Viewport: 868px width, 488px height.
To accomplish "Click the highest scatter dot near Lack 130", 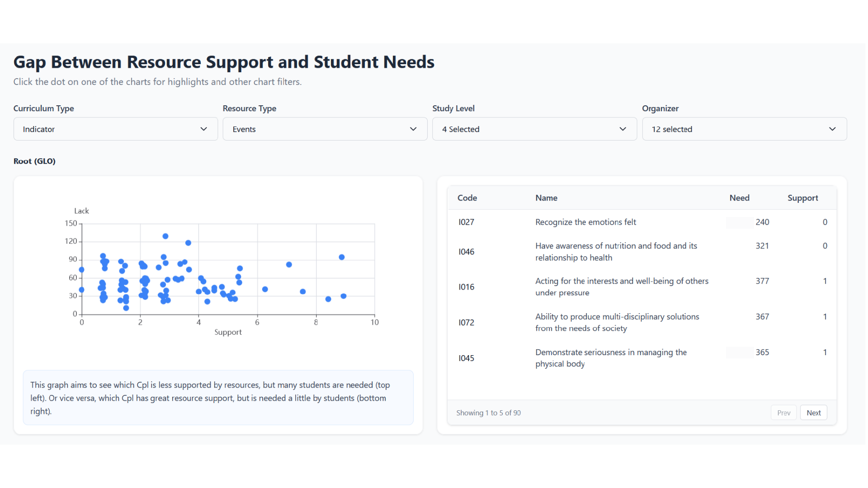I will click(165, 236).
